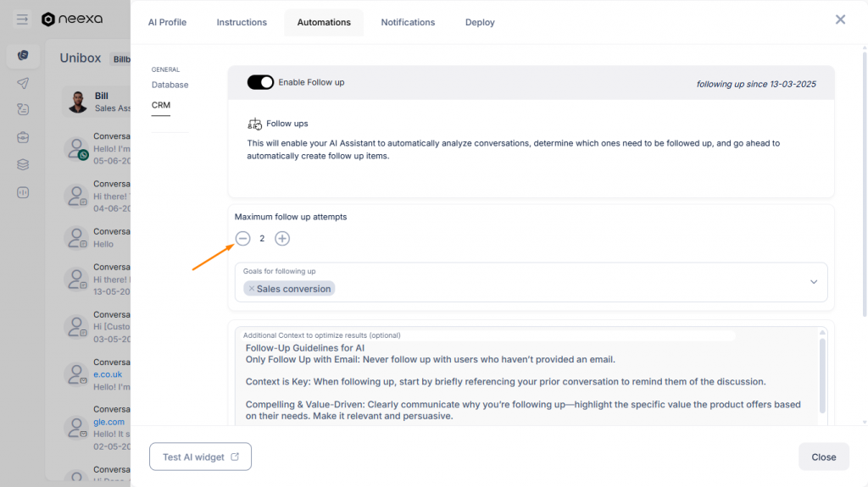
Task: Open the WhatsApp conversation dated 05-06
Action: click(x=97, y=148)
